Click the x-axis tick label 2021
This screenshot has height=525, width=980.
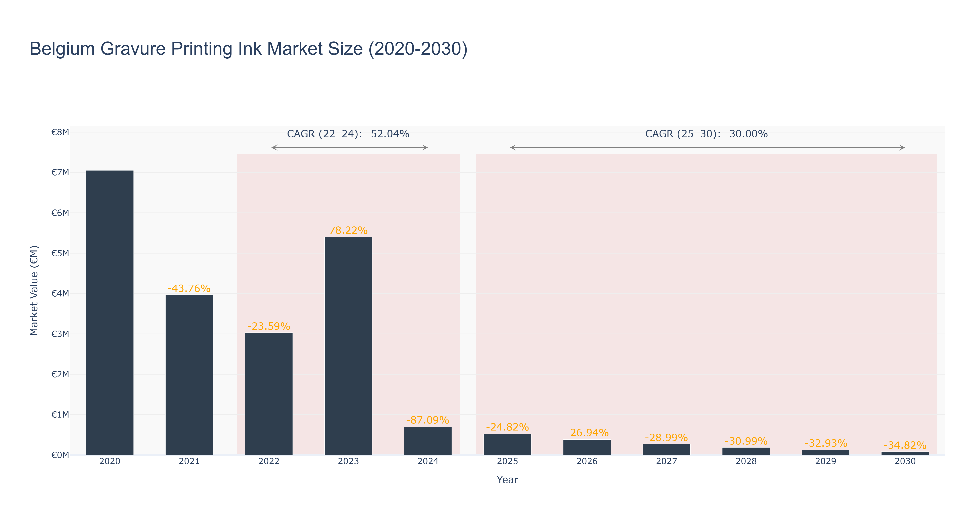(189, 461)
